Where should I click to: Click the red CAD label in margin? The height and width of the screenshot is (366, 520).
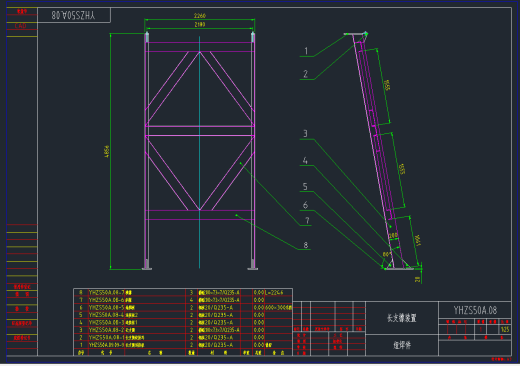pyautogui.click(x=21, y=26)
